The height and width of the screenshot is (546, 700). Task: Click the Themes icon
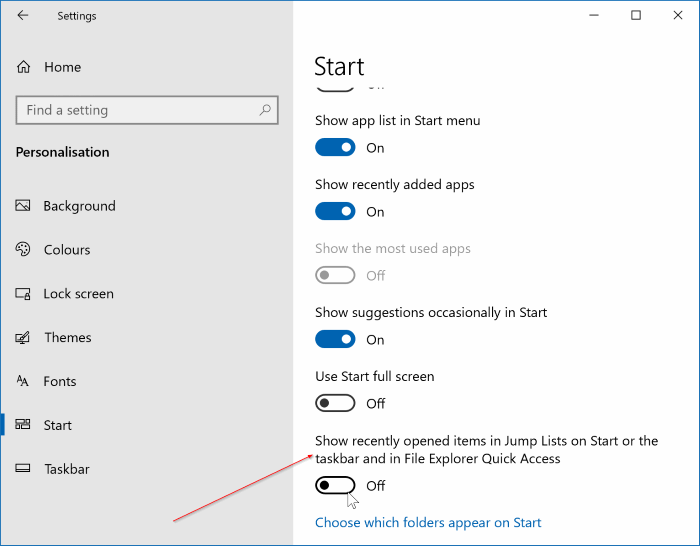23,337
